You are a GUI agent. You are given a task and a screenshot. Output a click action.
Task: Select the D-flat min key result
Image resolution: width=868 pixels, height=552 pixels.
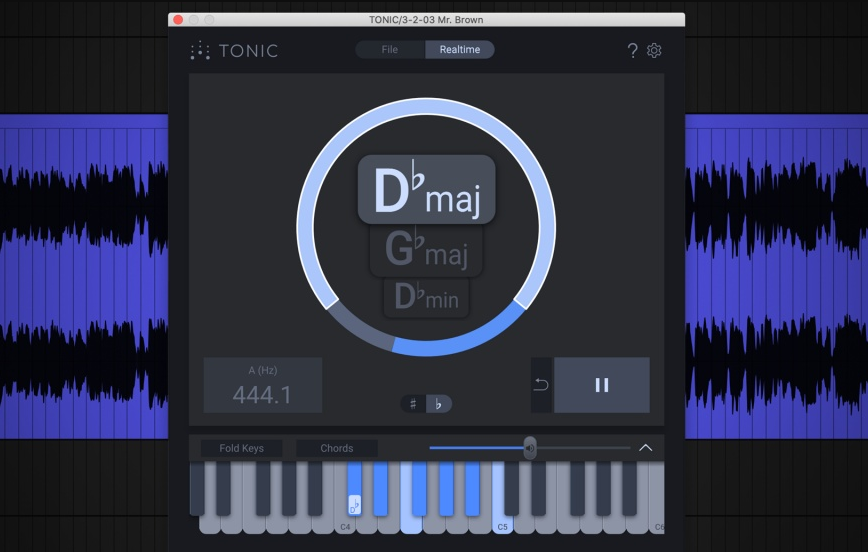[426, 297]
